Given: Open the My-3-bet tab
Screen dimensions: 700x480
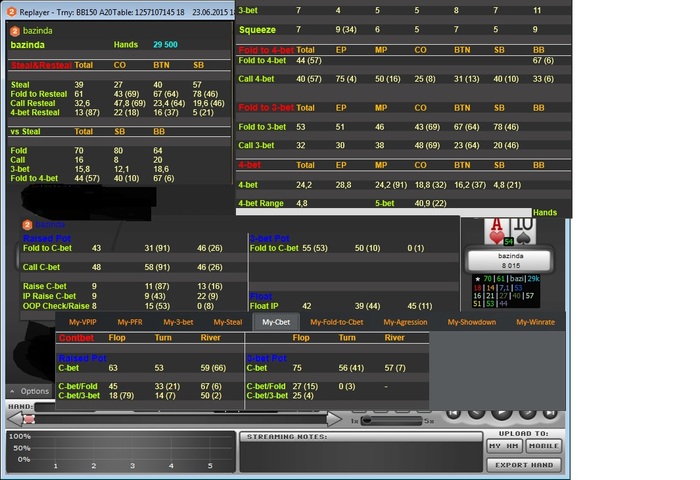Looking at the screenshot, I should coord(178,322).
